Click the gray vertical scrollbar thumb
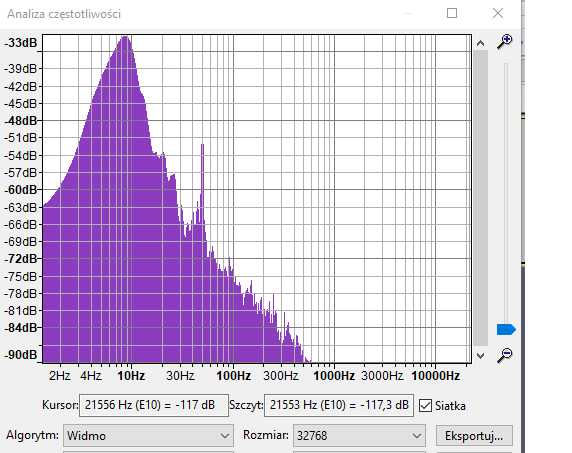 pyautogui.click(x=480, y=198)
